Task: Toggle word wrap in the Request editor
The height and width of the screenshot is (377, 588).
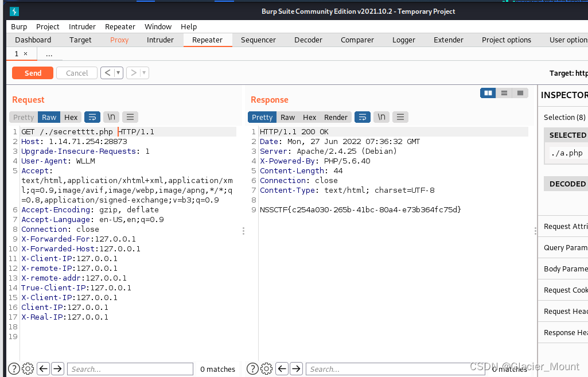Action: [x=92, y=116]
